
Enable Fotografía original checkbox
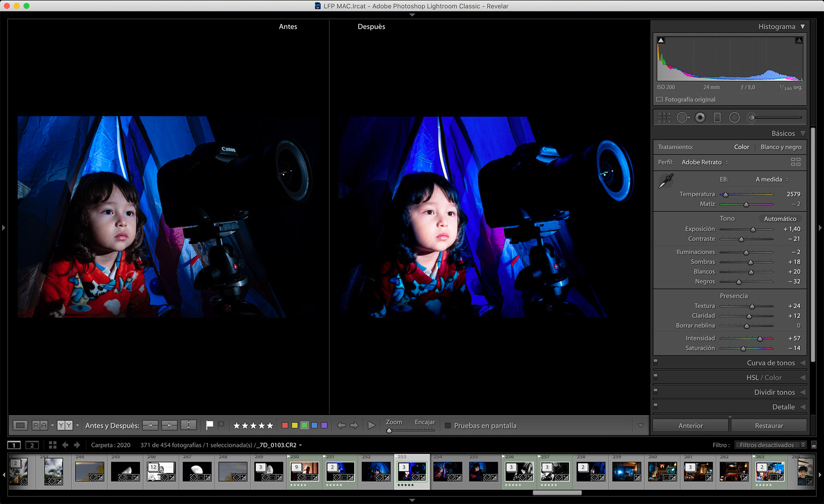(660, 99)
